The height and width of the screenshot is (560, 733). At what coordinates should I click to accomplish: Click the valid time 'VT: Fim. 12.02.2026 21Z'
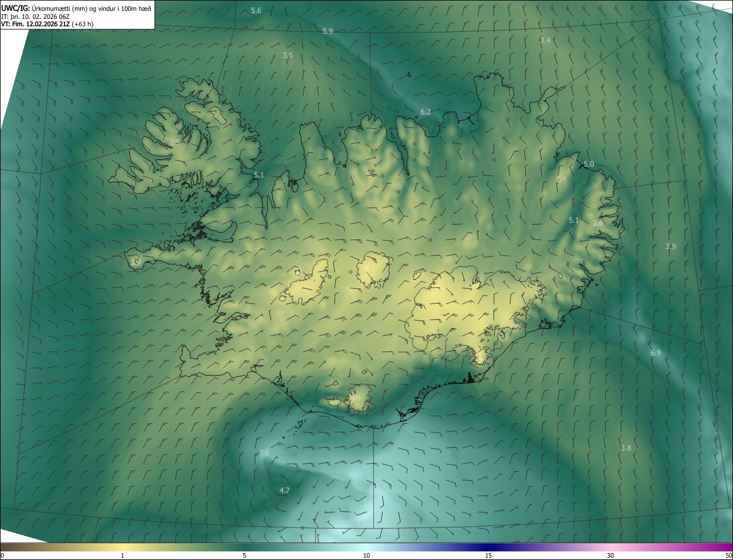tap(36, 24)
